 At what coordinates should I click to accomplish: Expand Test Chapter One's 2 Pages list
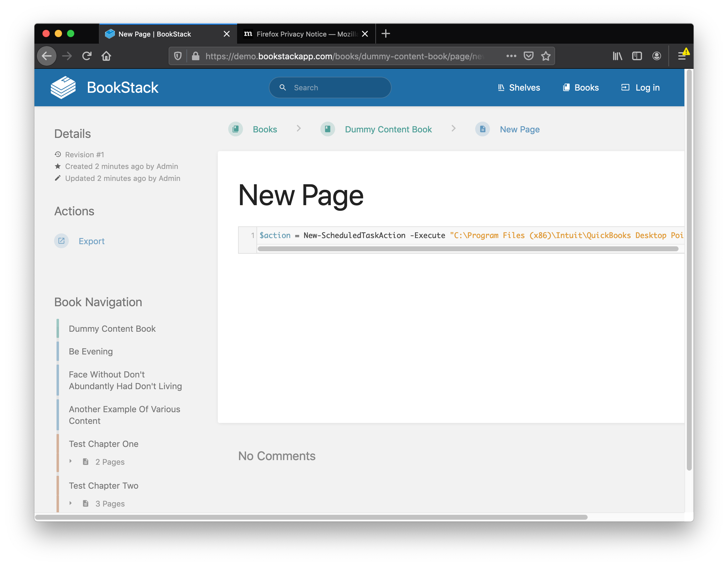pos(71,461)
